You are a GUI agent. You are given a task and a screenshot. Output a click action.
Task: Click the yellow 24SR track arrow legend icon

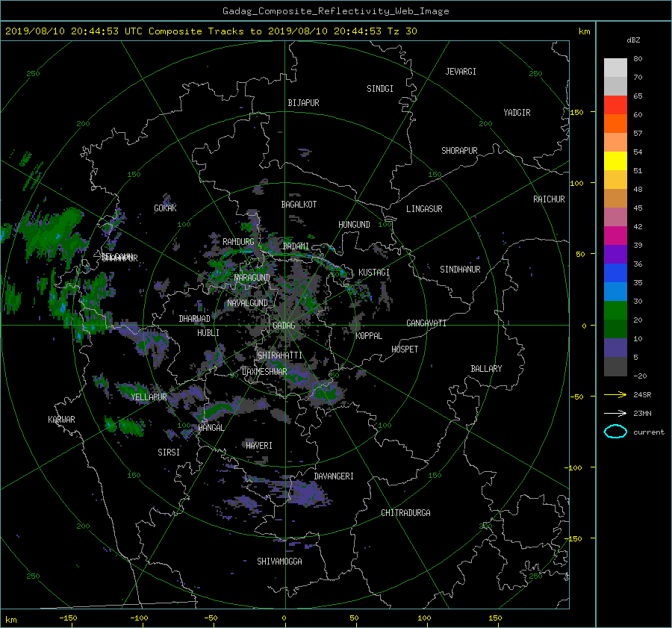tap(615, 394)
